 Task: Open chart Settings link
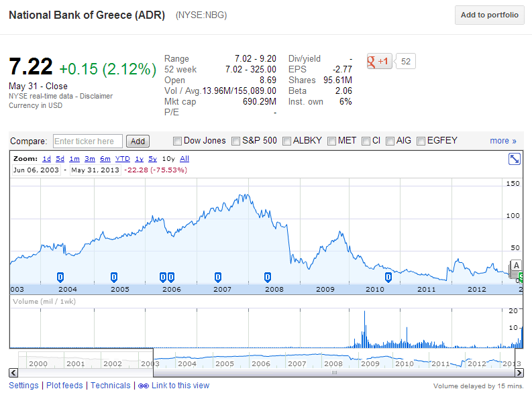(23, 386)
